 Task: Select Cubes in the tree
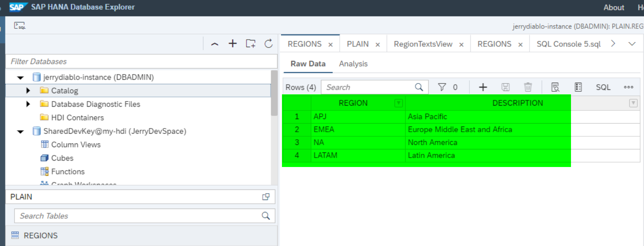(x=62, y=158)
